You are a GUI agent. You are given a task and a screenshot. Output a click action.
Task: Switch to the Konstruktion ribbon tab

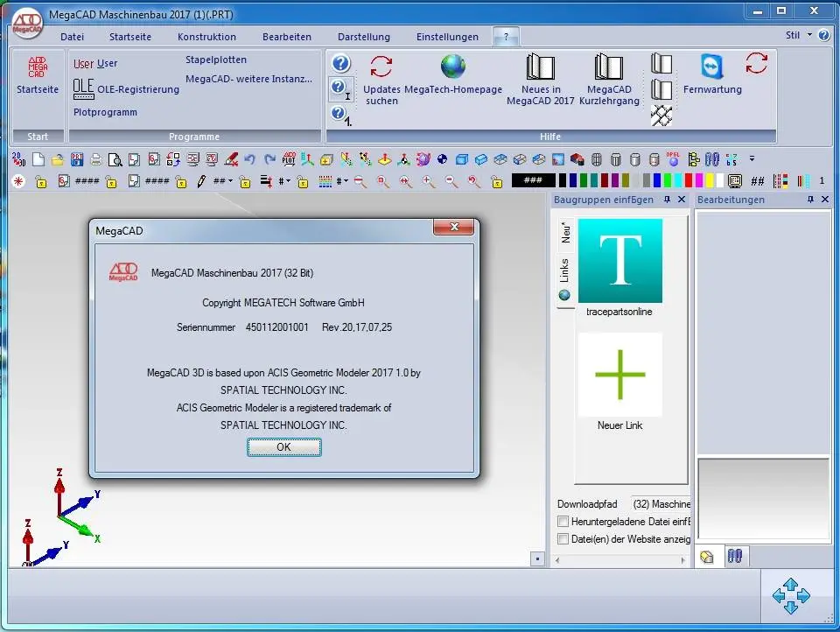click(x=206, y=37)
